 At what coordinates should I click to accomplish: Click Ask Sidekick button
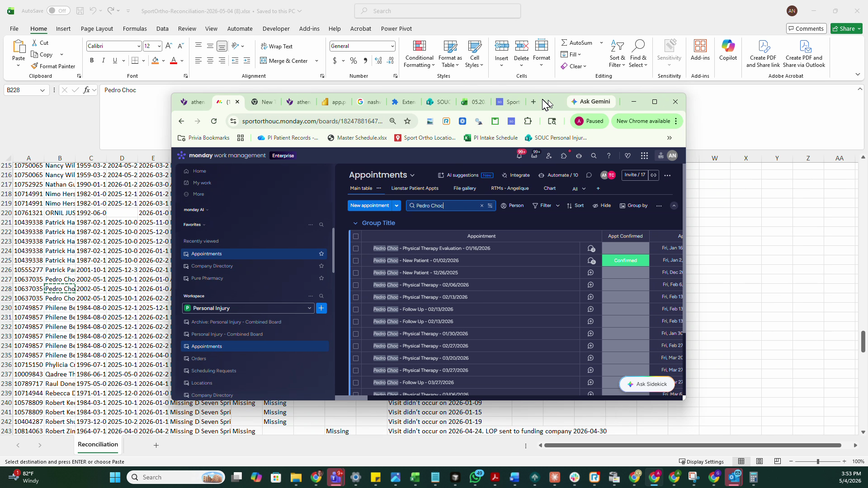647,384
